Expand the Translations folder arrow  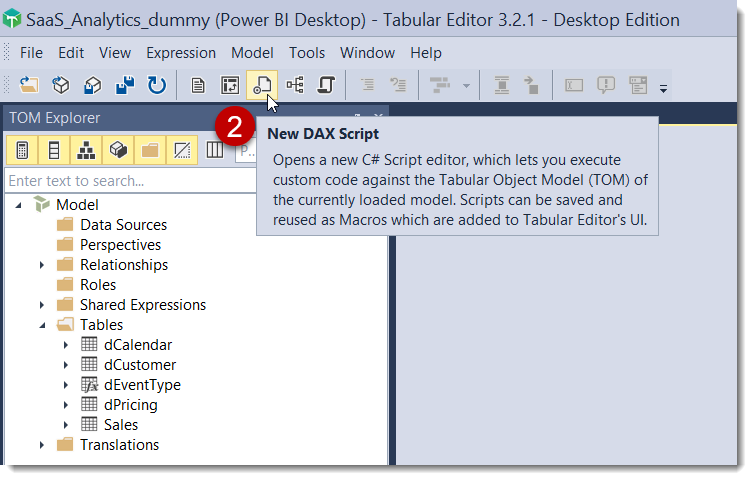click(42, 445)
